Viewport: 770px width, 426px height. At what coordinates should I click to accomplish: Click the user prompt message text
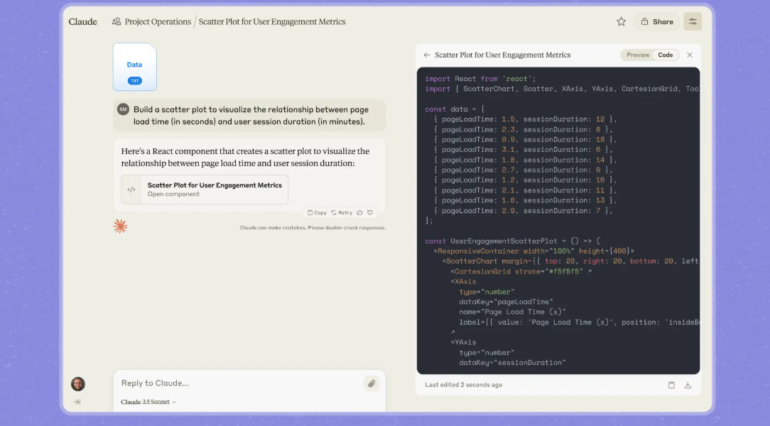click(251, 115)
